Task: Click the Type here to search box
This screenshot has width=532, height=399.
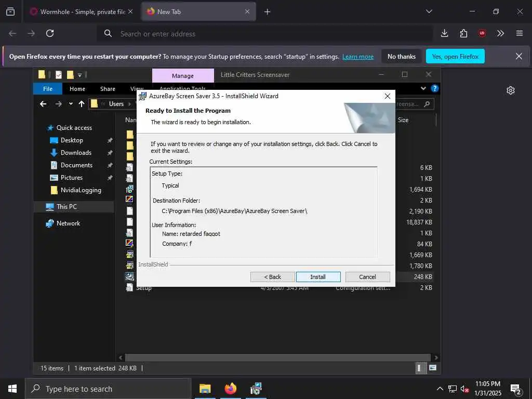Action: point(108,389)
